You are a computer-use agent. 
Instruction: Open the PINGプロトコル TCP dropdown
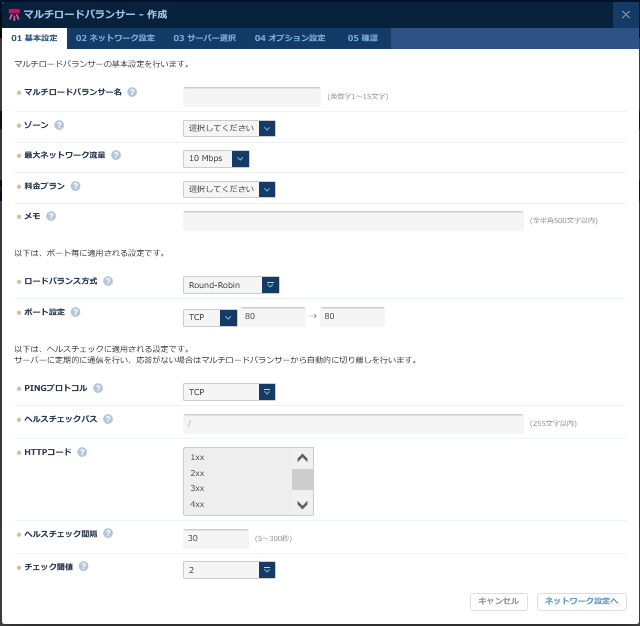[229, 392]
